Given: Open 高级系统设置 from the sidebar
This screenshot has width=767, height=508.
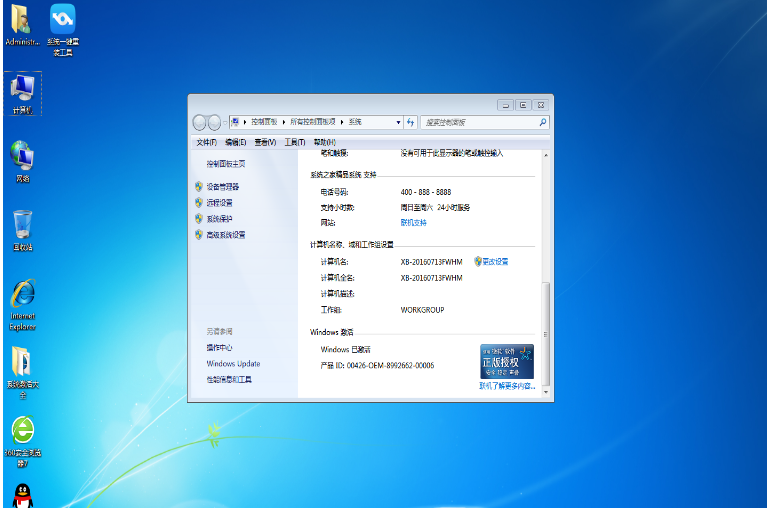Looking at the screenshot, I should (x=226, y=235).
